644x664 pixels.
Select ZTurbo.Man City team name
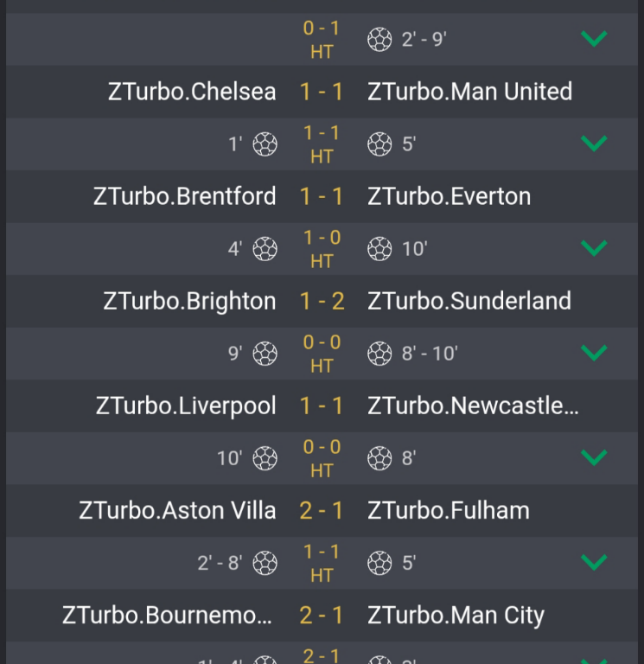(456, 616)
